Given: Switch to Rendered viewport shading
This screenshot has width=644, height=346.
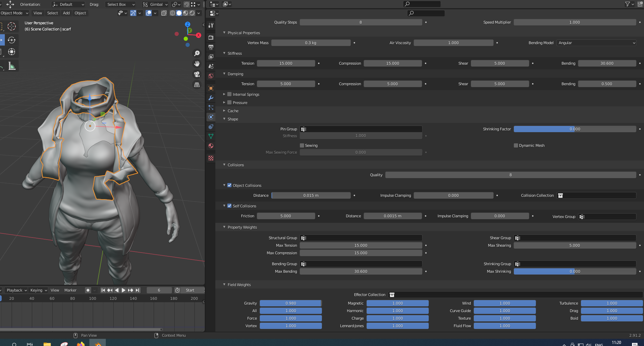Looking at the screenshot, I should click(x=192, y=13).
